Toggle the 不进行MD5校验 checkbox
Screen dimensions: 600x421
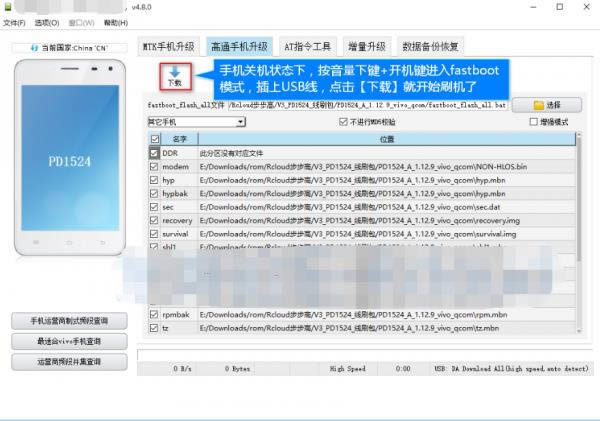tap(345, 122)
